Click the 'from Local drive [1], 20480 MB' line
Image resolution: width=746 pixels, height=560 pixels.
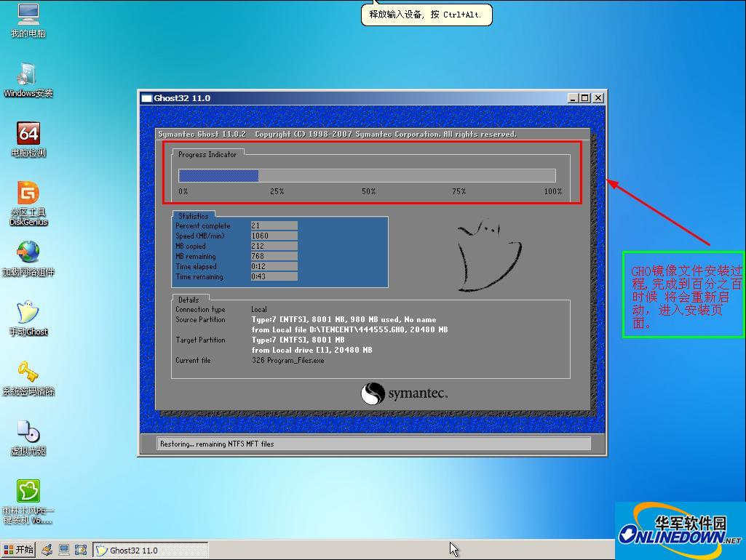click(x=312, y=350)
